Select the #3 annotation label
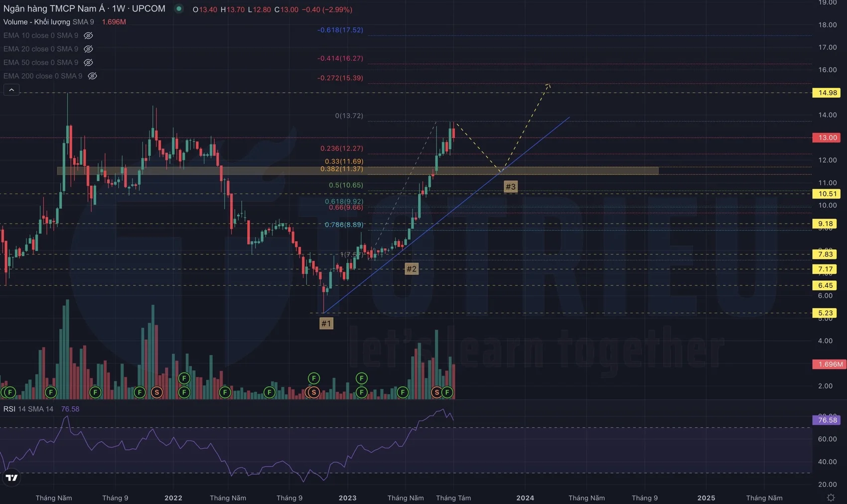Viewport: 847px width, 504px height. coord(511,187)
